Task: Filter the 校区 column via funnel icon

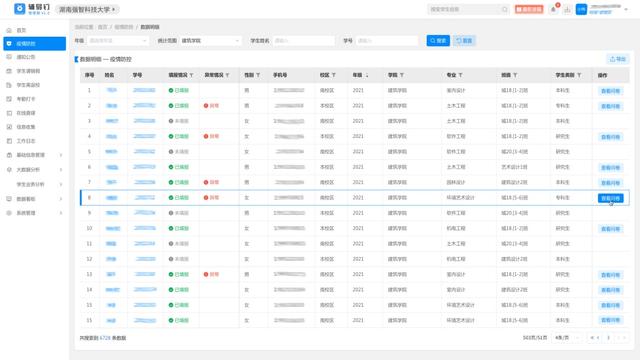Action: [x=333, y=75]
